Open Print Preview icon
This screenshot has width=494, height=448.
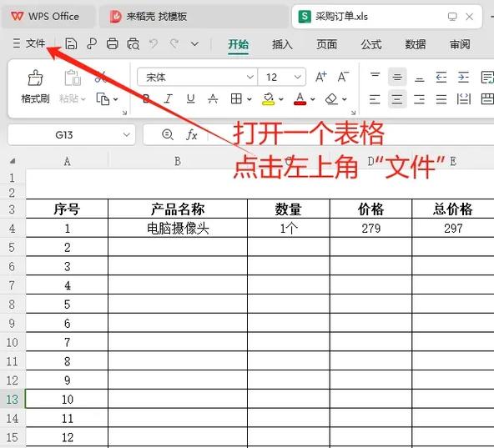(133, 43)
